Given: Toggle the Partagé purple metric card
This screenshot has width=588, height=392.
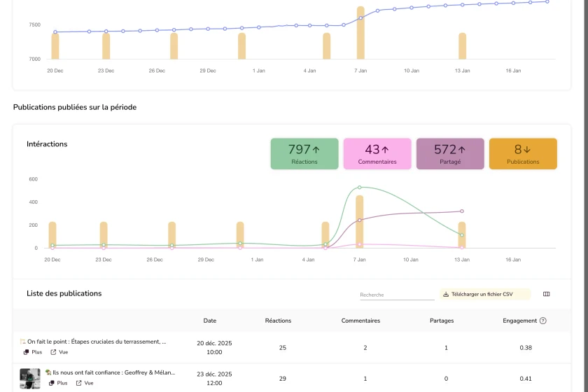Looking at the screenshot, I should (450, 154).
